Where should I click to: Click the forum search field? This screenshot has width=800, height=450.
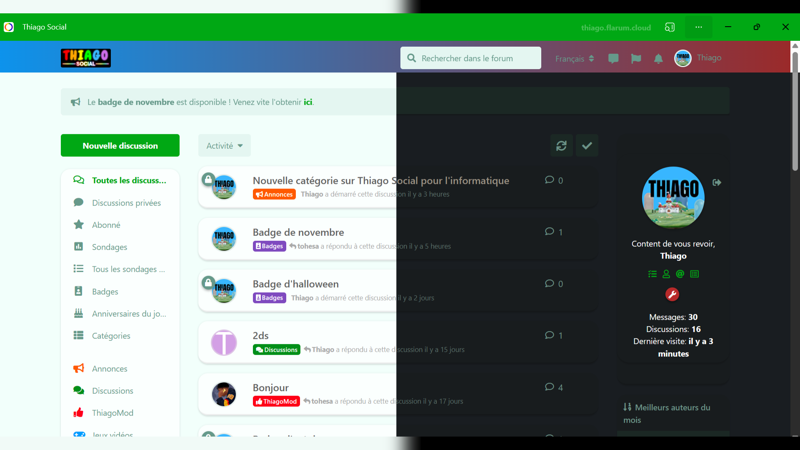471,58
